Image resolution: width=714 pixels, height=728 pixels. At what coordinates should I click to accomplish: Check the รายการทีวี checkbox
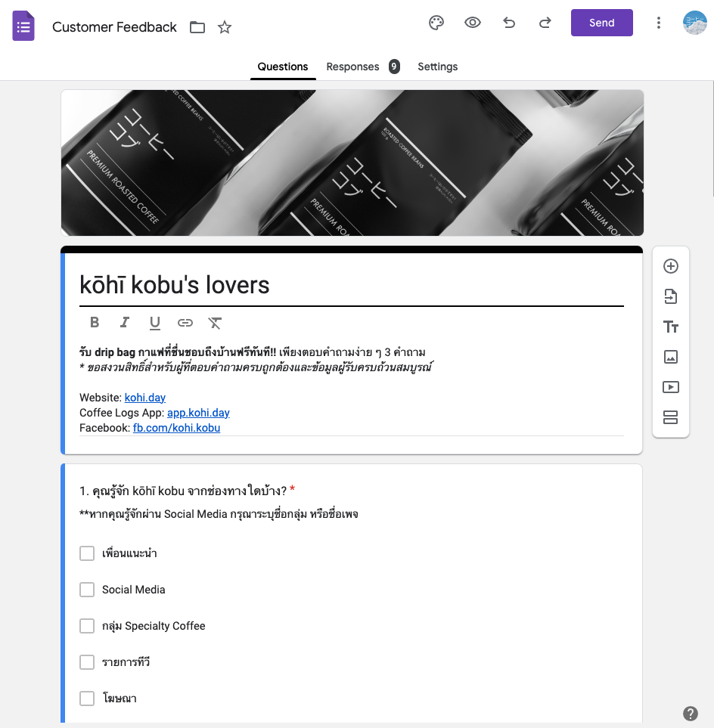(87, 662)
